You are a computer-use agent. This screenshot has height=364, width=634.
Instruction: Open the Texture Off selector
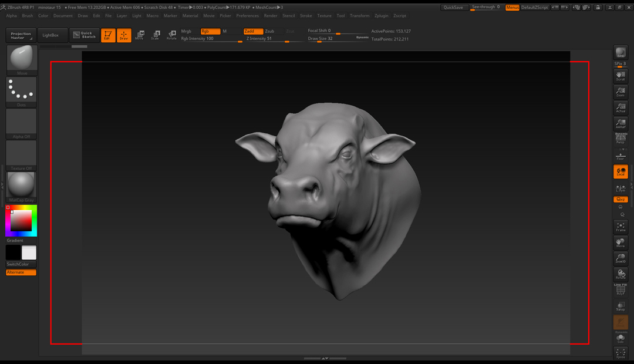[x=22, y=156]
